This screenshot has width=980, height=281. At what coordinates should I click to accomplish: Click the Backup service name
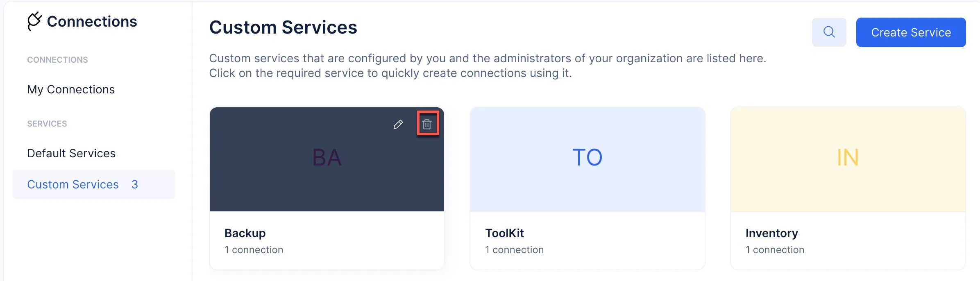(x=245, y=233)
